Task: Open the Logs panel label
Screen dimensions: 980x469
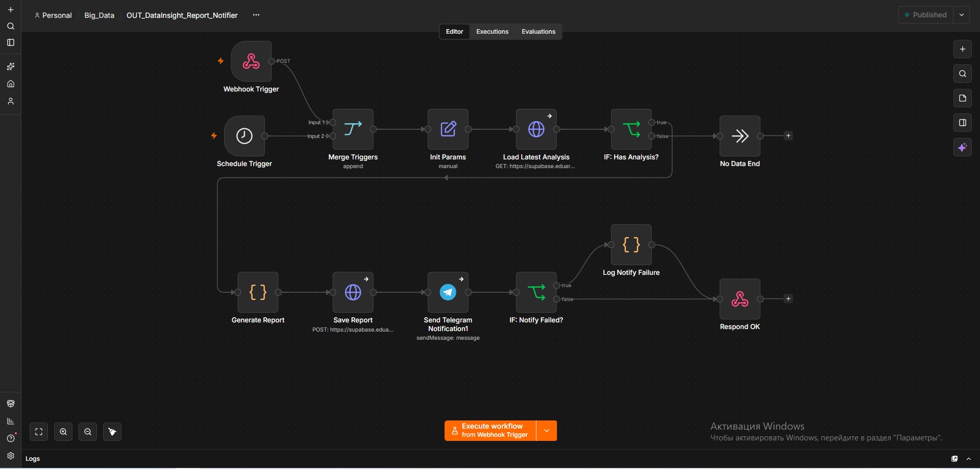Action: 33,459
